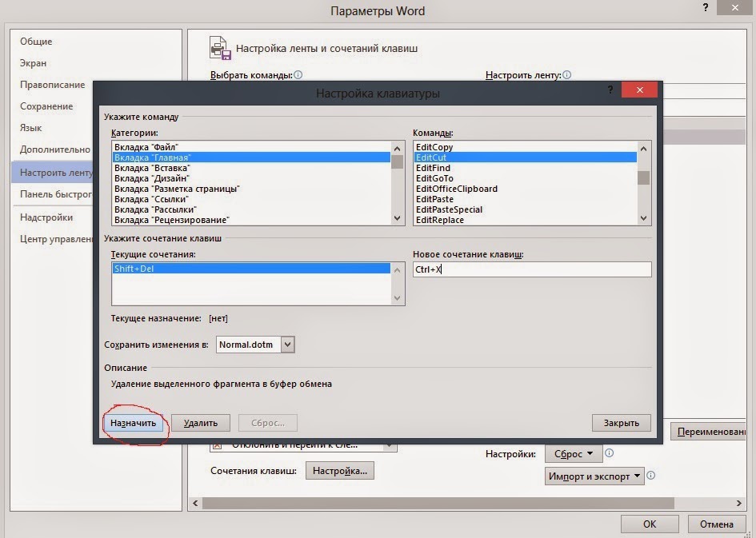Click the Переименовать button behind the dialog
Viewport: 756px width, 538px height.
click(x=709, y=432)
